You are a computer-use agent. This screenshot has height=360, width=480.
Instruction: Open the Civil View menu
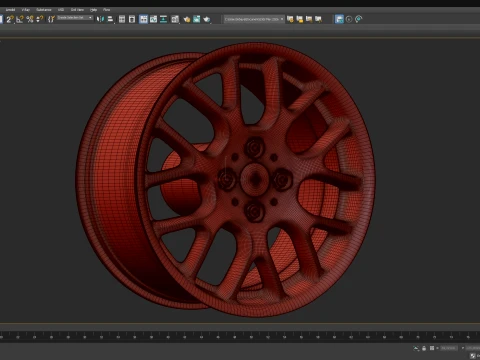(x=77, y=10)
